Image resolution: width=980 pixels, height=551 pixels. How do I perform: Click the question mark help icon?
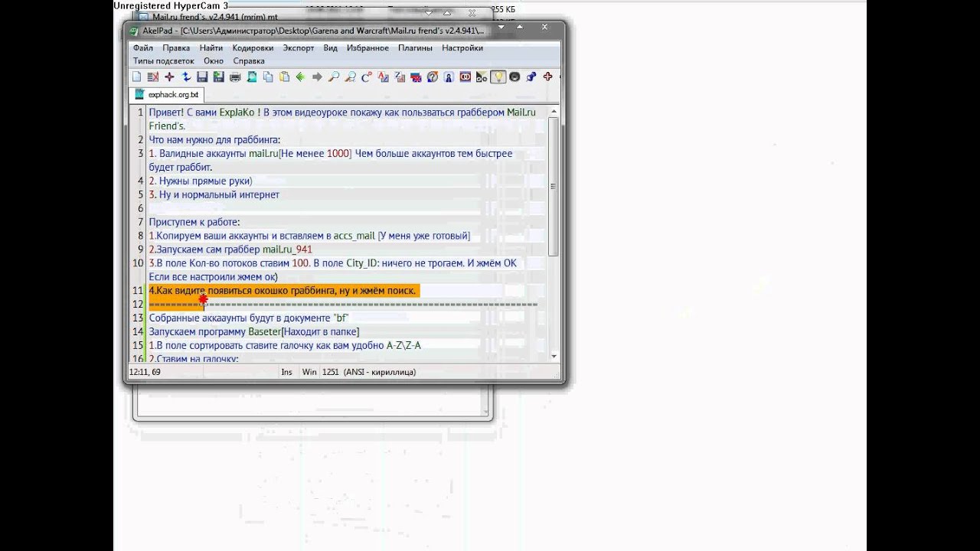pyautogui.click(x=433, y=77)
